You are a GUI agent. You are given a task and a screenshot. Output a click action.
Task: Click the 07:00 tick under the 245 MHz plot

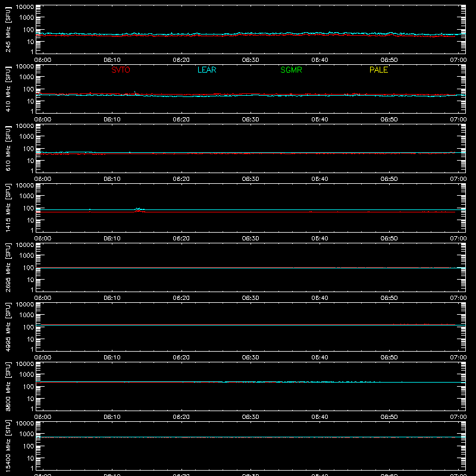pos(458,60)
